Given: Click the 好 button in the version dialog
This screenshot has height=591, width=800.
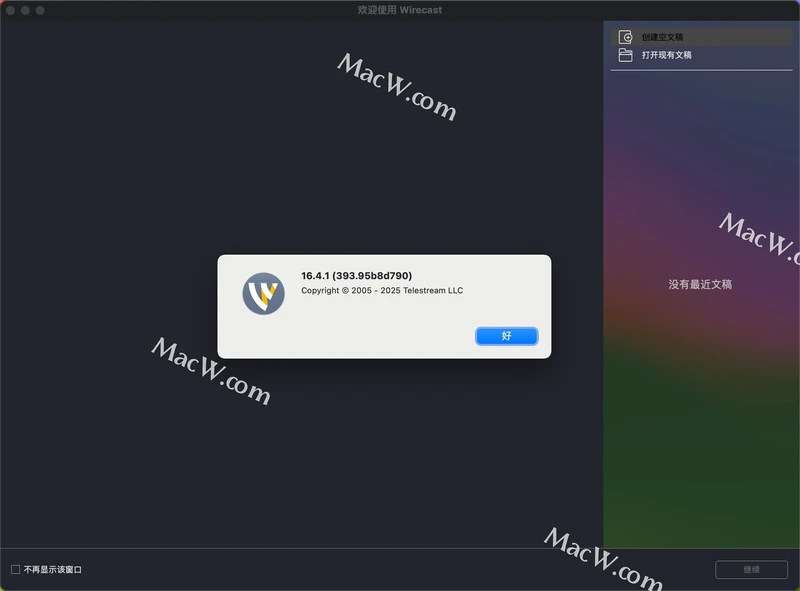Looking at the screenshot, I should (x=506, y=336).
